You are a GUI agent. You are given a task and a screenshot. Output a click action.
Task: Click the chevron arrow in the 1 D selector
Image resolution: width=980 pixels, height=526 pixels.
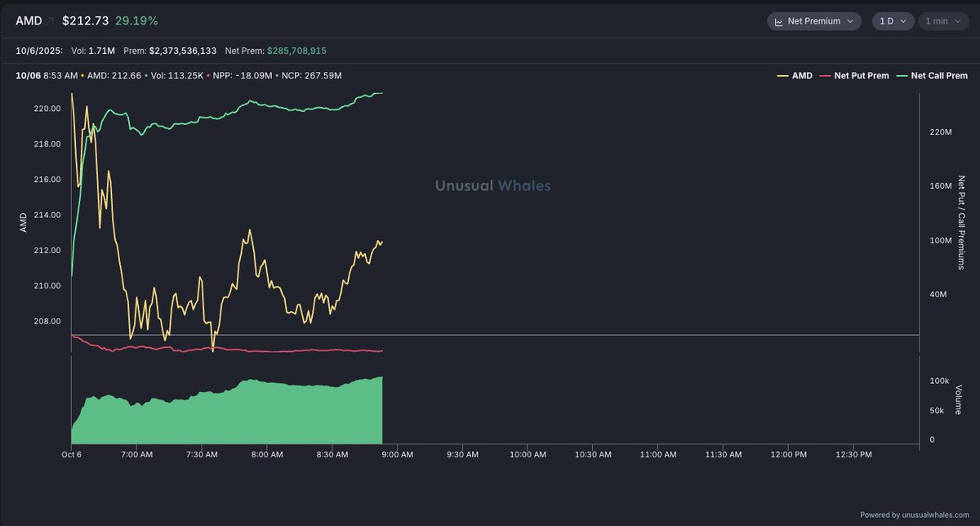pos(903,21)
